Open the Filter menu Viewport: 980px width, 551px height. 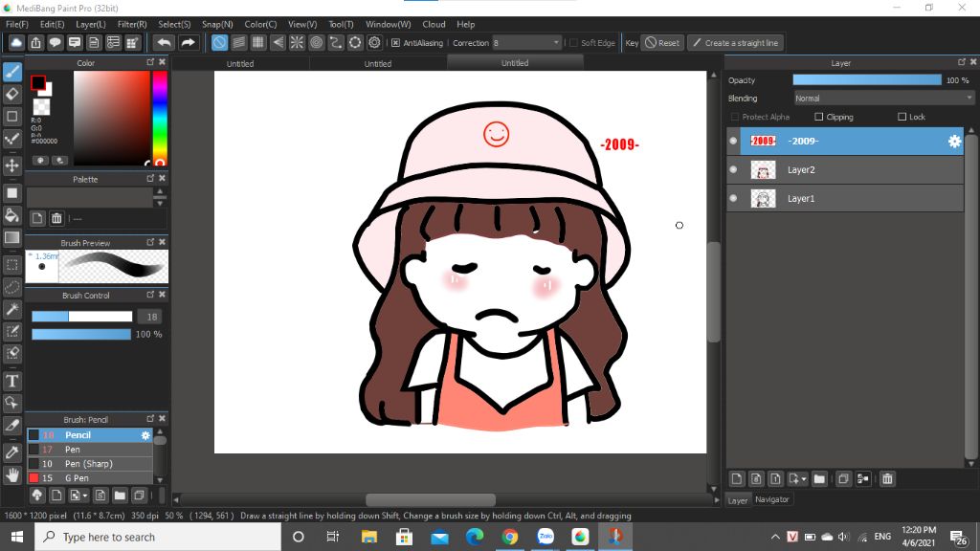tap(132, 24)
